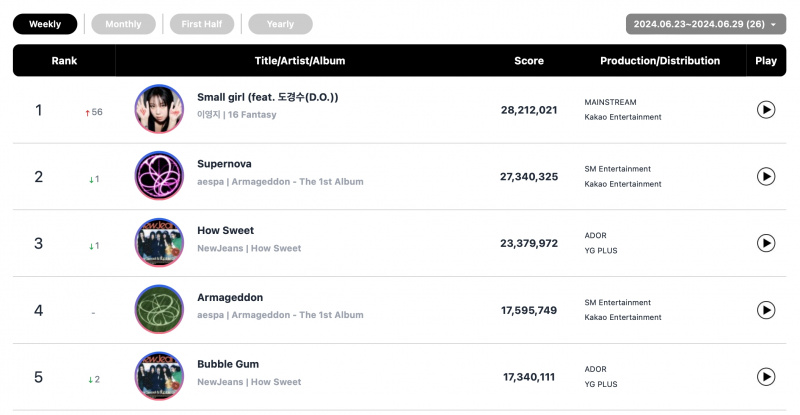The image size is (800, 415).
Task: Click the Rank column header
Action: point(64,61)
